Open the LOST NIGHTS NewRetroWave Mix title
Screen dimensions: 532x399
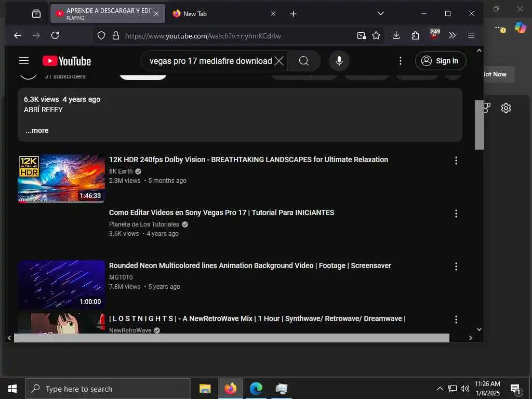[257, 318]
